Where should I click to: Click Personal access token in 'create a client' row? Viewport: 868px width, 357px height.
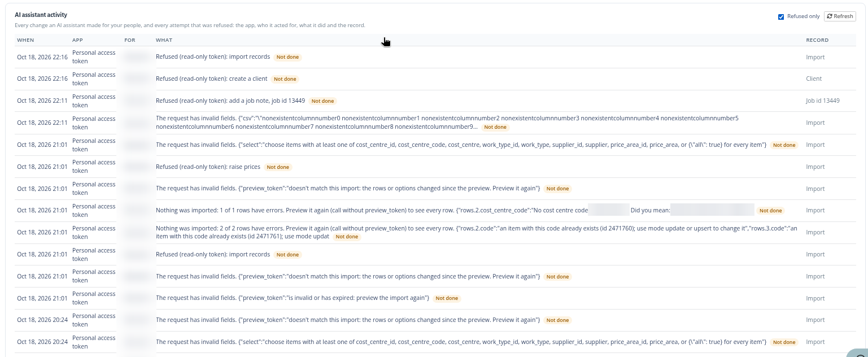(x=94, y=79)
